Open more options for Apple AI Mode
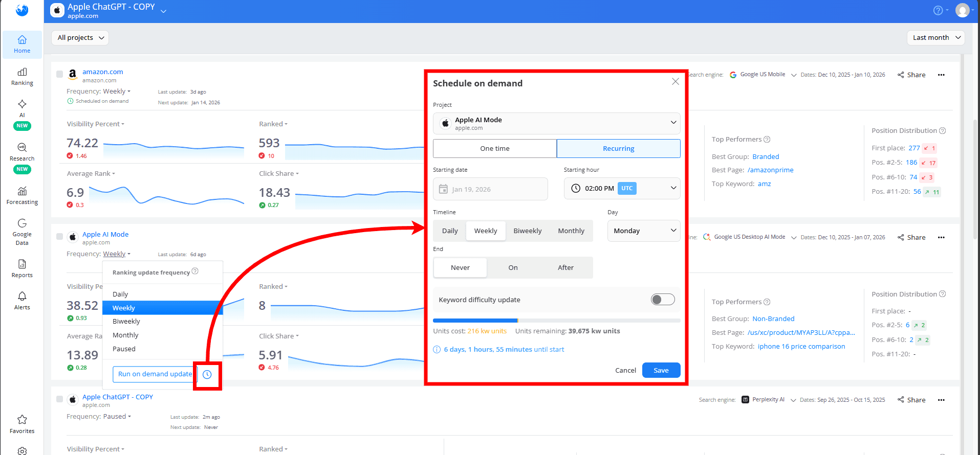Image resolution: width=980 pixels, height=455 pixels. pos(941,237)
